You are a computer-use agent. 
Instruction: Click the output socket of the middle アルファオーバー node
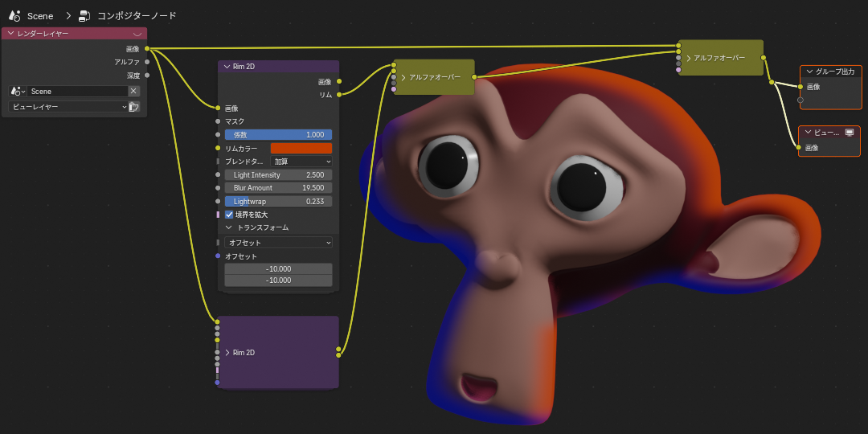[474, 77]
